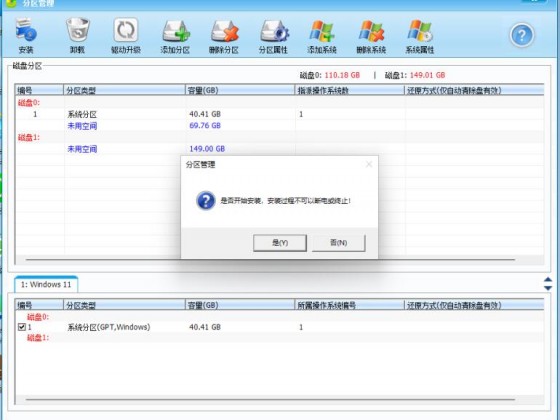The height and width of the screenshot is (420, 560).
Task: Open 分区属性 partition properties
Action: [x=273, y=36]
